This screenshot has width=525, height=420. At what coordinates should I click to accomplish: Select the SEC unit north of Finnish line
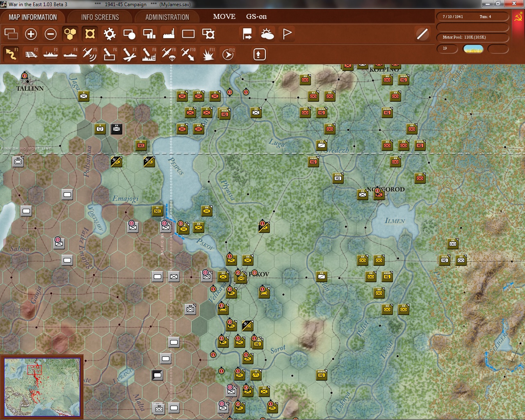[141, 145]
